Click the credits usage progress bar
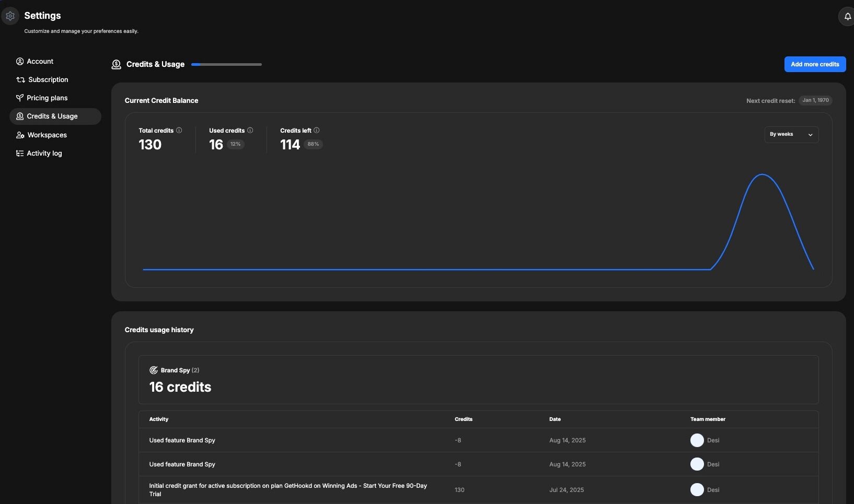854x504 pixels. click(x=226, y=65)
